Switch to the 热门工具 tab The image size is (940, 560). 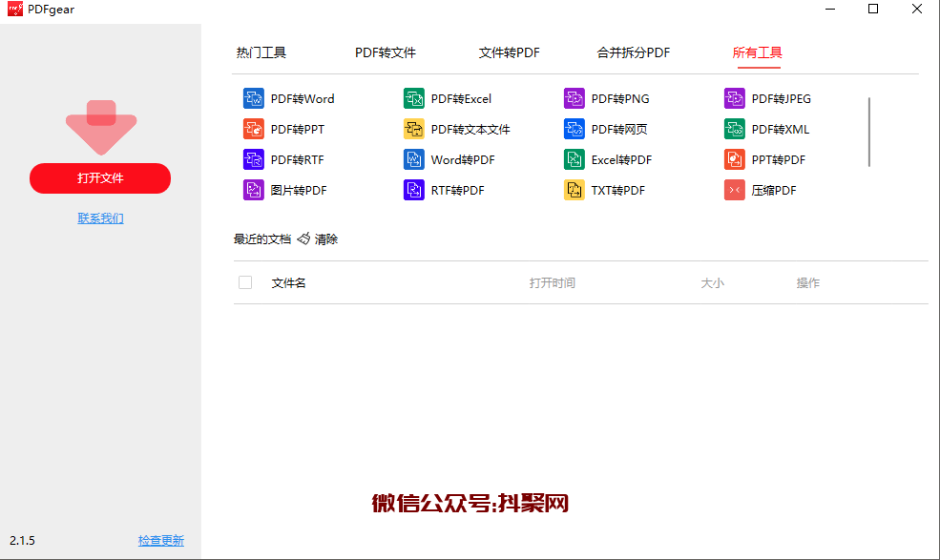tap(261, 52)
